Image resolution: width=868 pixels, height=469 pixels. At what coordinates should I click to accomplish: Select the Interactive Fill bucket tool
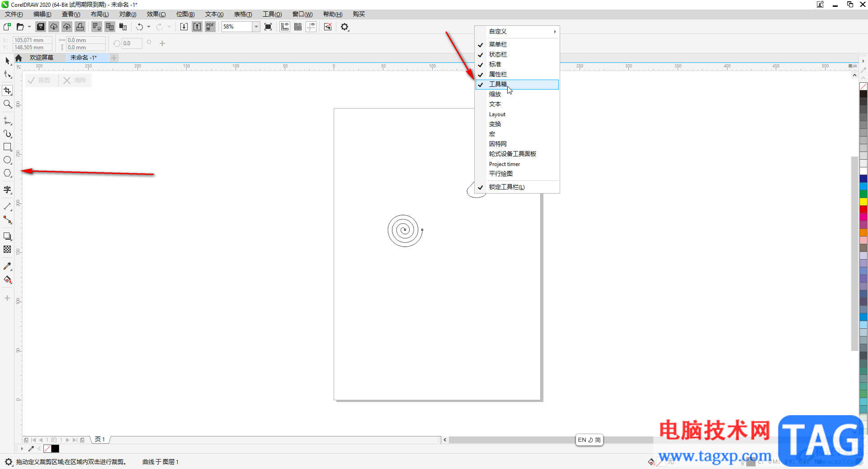(x=7, y=280)
